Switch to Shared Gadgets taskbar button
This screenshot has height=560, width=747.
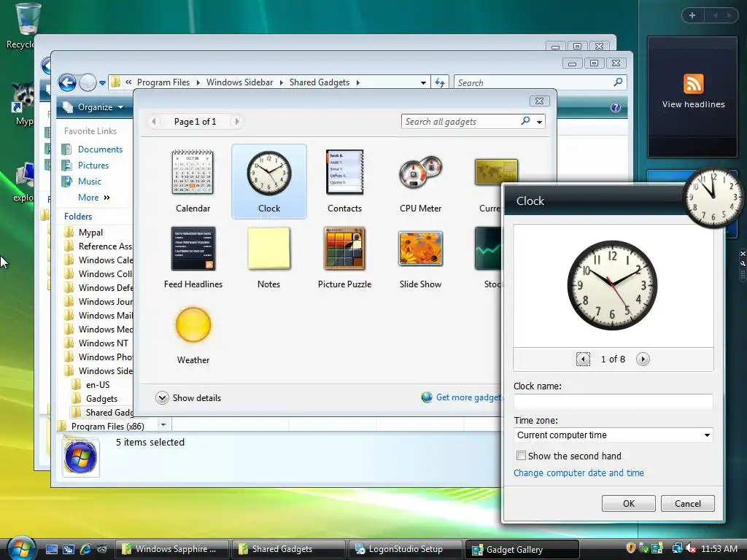pos(288,549)
